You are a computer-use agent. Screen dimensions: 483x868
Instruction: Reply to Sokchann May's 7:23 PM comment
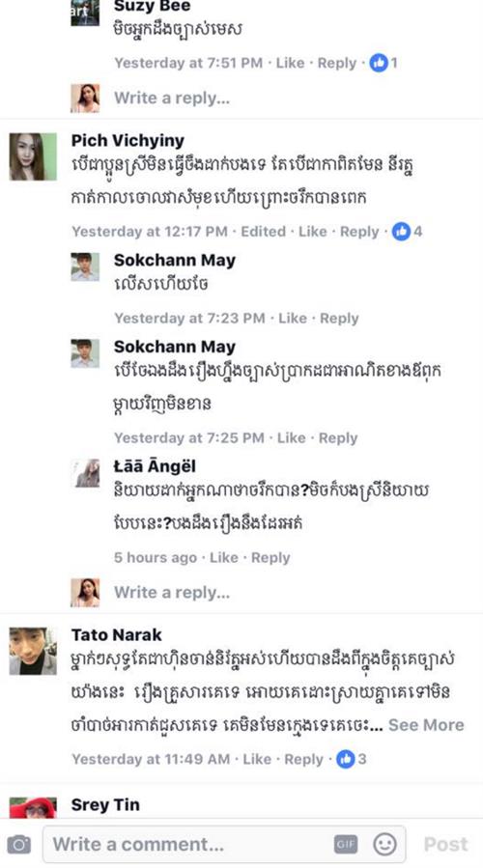(x=339, y=319)
